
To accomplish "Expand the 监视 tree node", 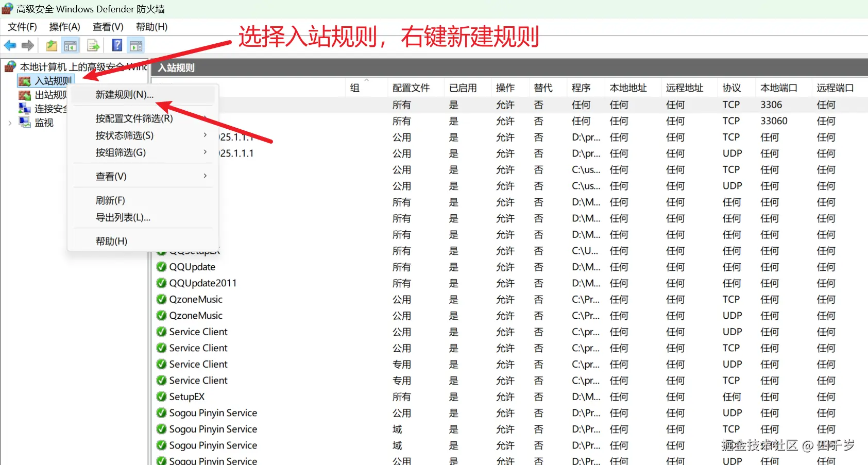I will (10, 123).
